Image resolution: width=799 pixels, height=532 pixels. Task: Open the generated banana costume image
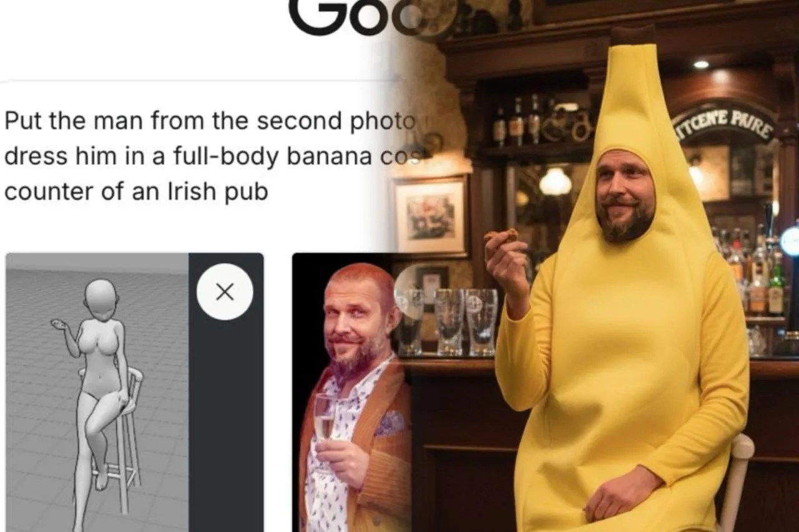tap(599, 266)
